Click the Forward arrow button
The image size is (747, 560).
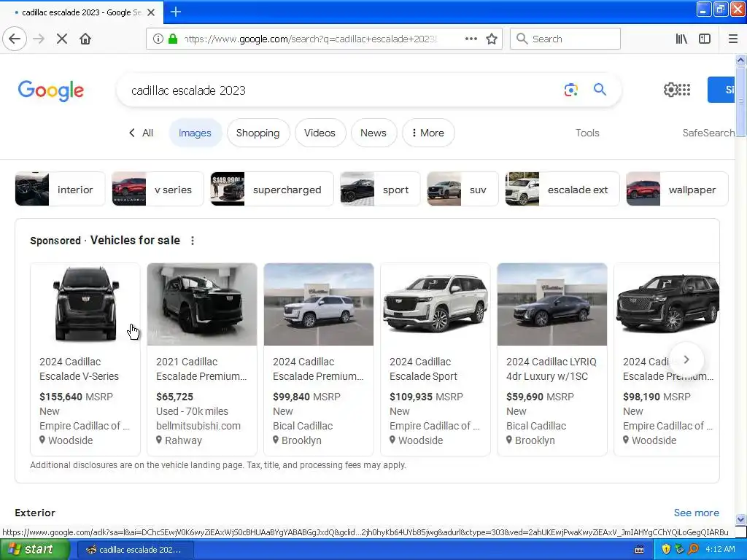point(39,39)
